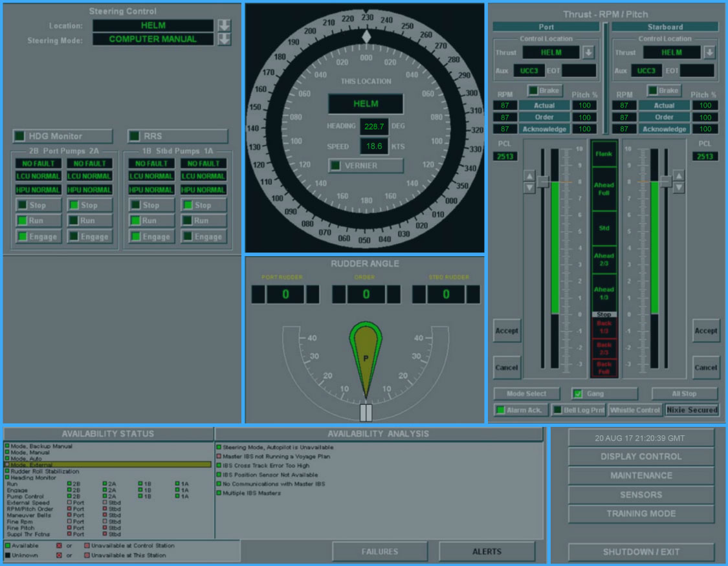Toggle the RRS button
Image resolution: width=728 pixels, height=566 pixels.
(177, 136)
